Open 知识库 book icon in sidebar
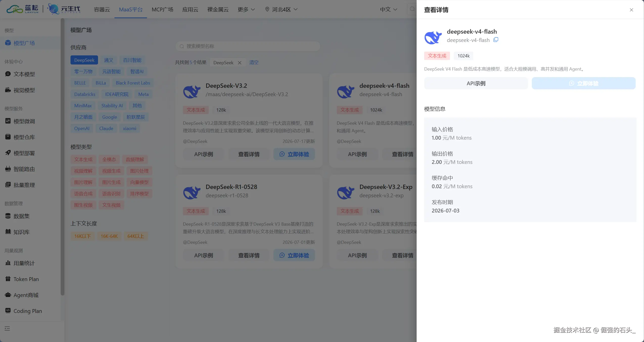Screen dimensions: 644x342 [x=8, y=232]
